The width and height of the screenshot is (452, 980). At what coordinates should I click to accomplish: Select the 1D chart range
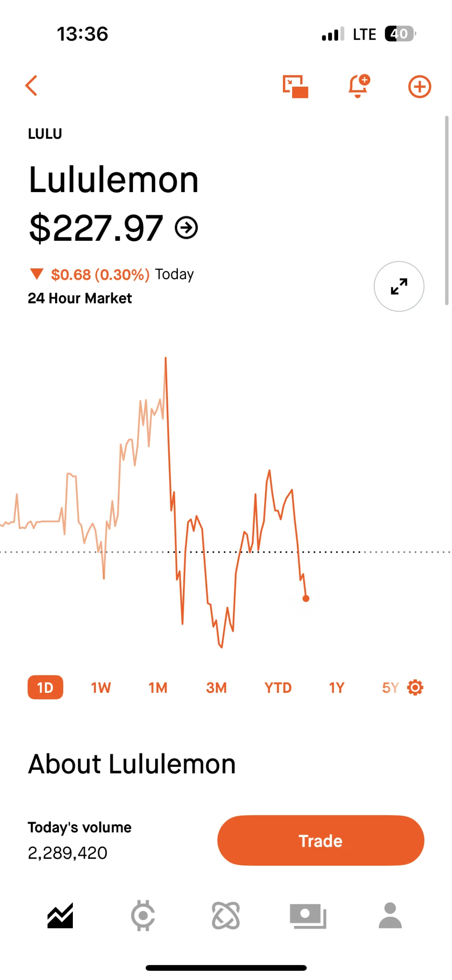[45, 687]
